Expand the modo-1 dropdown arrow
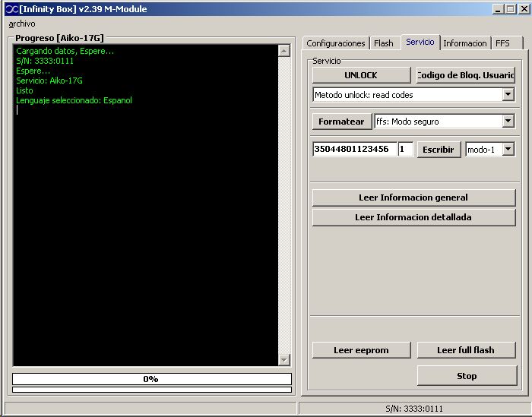This screenshot has width=532, height=417. pos(508,149)
